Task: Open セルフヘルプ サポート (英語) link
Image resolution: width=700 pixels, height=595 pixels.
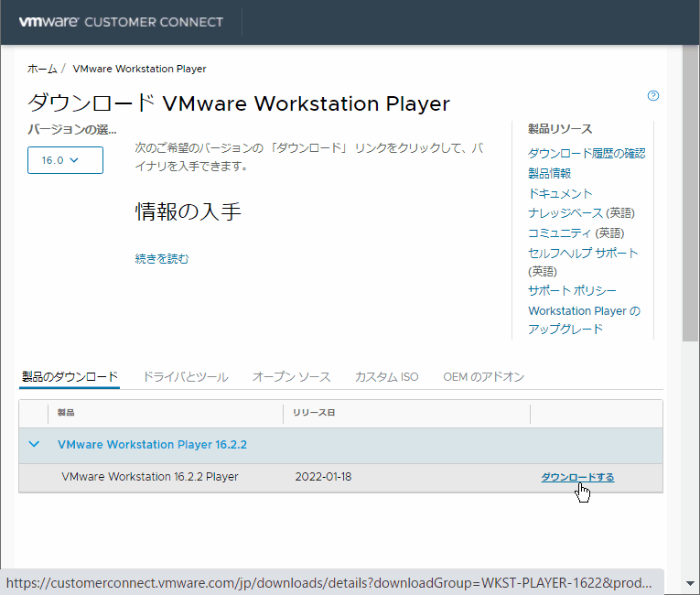Action: point(583,262)
